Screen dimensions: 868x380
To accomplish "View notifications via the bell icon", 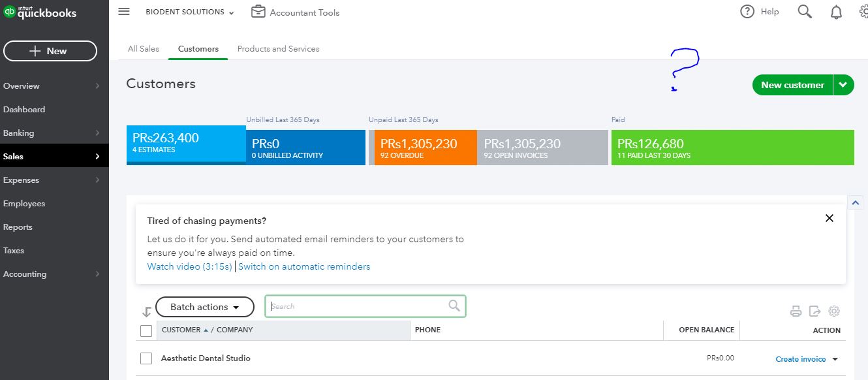I will click(x=836, y=11).
